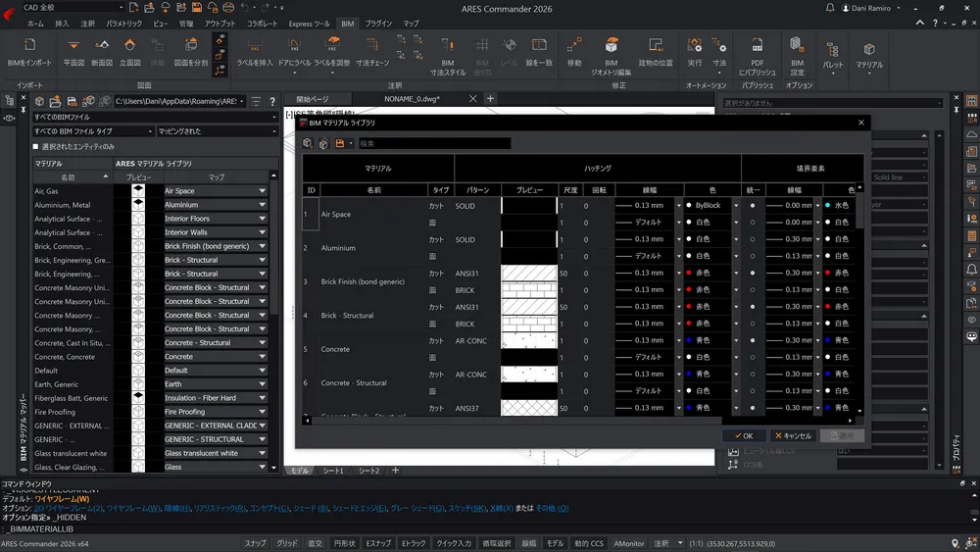Open the 注釈 scale dropdown in status bar
The image size is (980, 552).
tap(680, 543)
